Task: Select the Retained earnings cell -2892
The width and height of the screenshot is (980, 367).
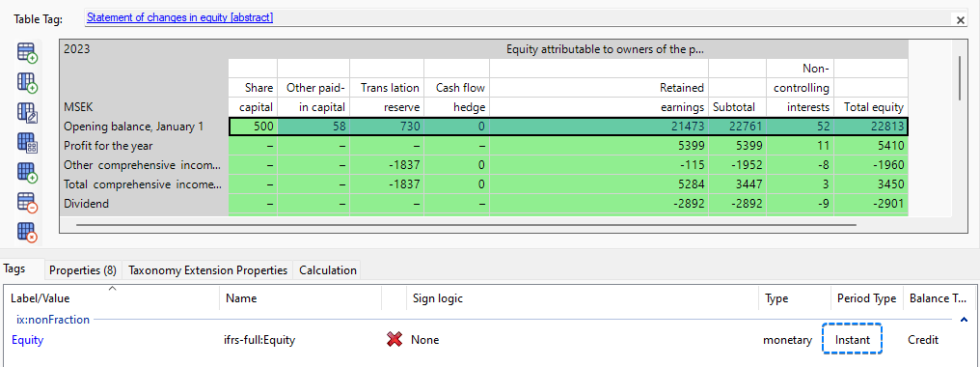Action: click(599, 204)
